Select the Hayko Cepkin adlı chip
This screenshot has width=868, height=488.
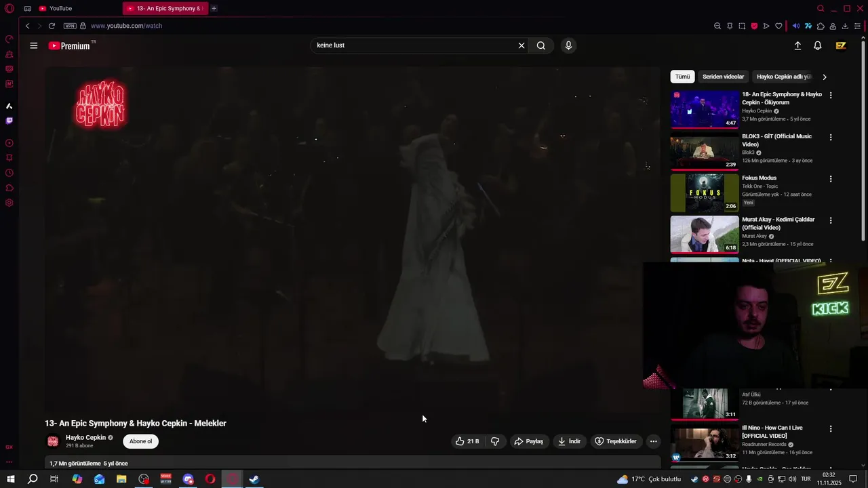(783, 77)
